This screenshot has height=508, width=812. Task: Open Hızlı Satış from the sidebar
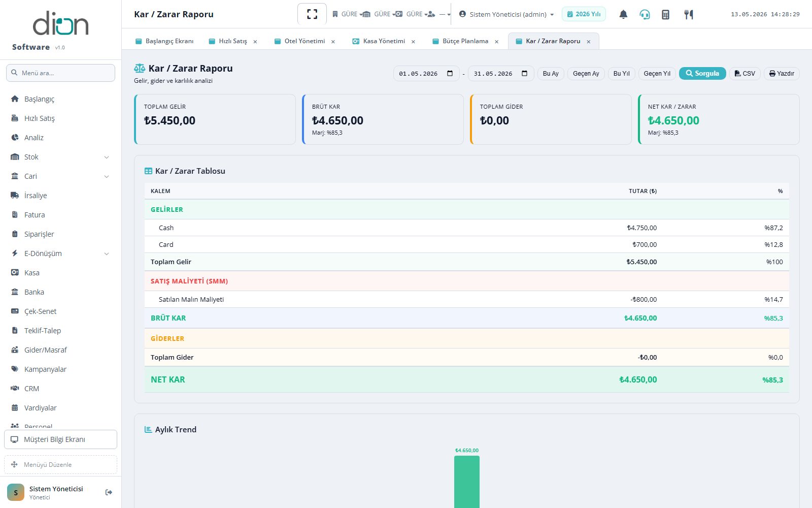(61, 118)
